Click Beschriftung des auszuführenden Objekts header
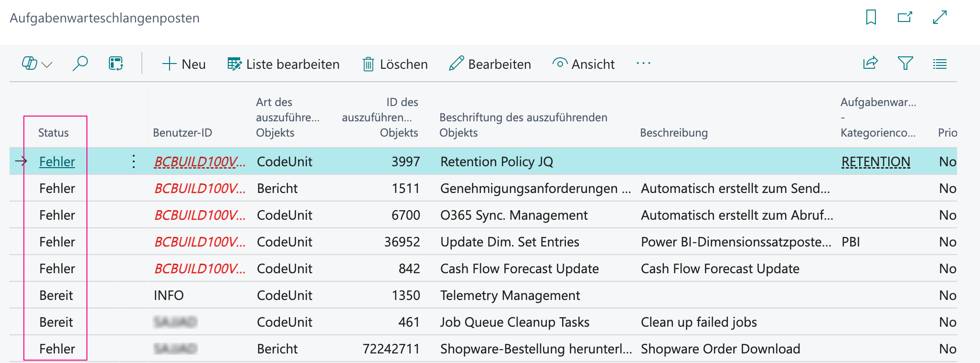The image size is (980, 363). click(x=523, y=125)
